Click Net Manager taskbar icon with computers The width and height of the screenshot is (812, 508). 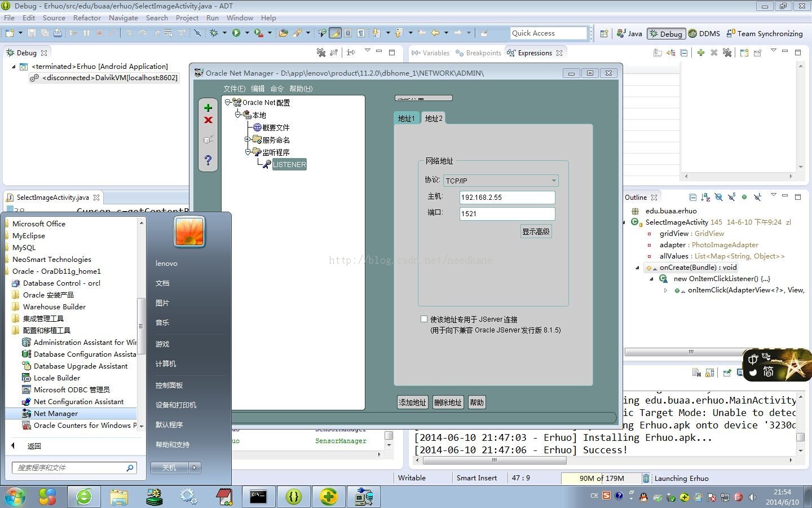[x=364, y=496]
